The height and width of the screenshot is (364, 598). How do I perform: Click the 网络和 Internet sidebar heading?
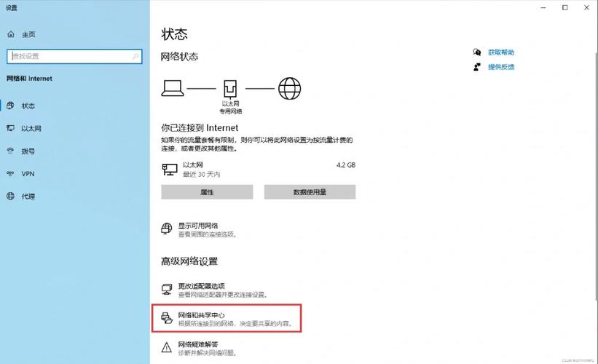tap(29, 79)
